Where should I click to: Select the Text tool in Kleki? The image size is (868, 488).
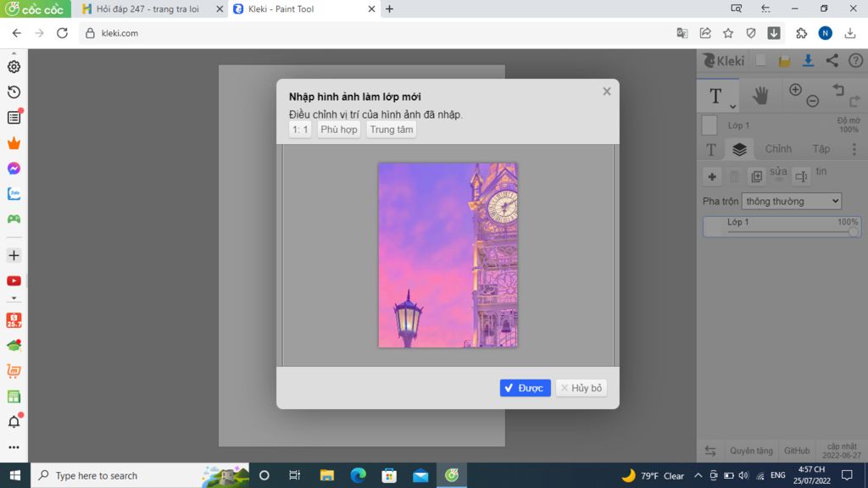tap(715, 96)
